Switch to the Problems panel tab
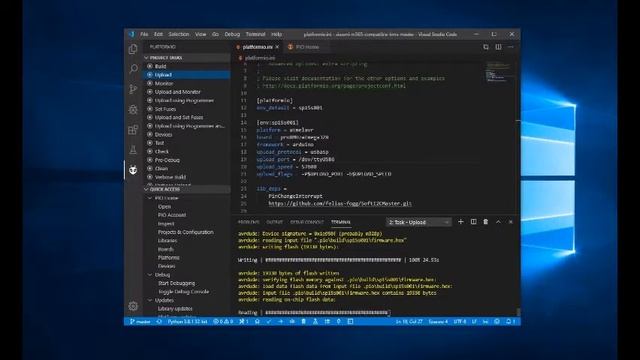This screenshot has height=360, width=640. coord(249,222)
